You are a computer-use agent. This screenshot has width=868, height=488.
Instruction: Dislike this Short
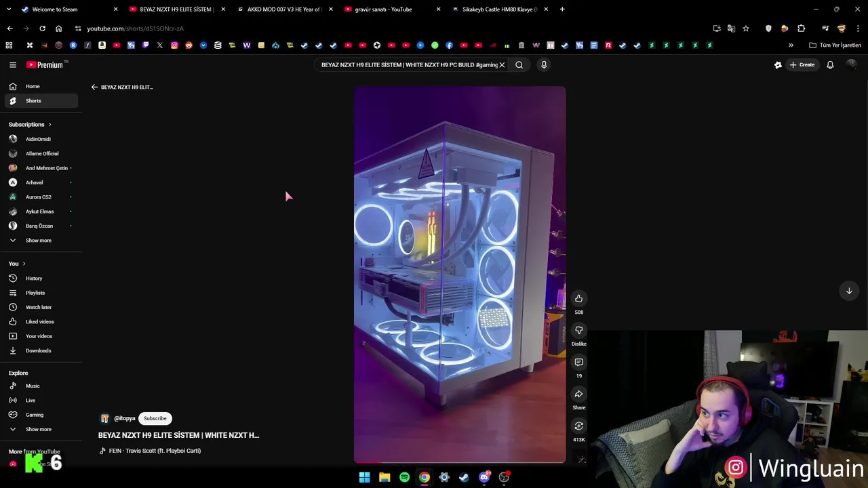578,330
